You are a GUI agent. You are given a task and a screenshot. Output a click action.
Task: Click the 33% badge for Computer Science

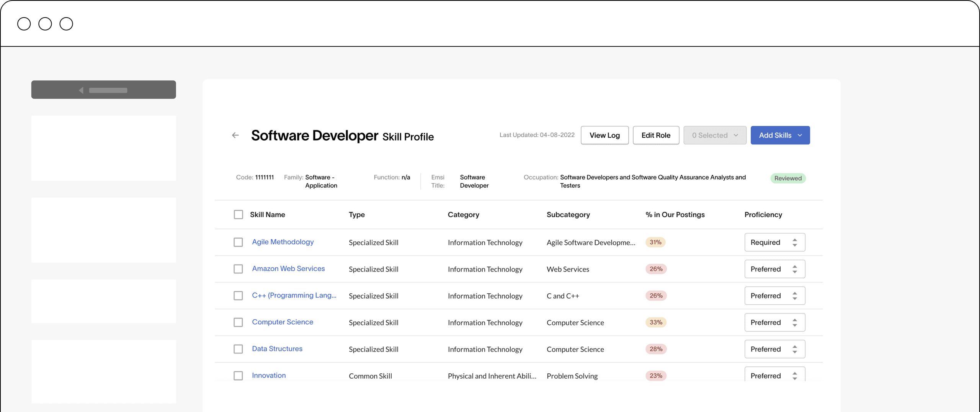point(655,322)
